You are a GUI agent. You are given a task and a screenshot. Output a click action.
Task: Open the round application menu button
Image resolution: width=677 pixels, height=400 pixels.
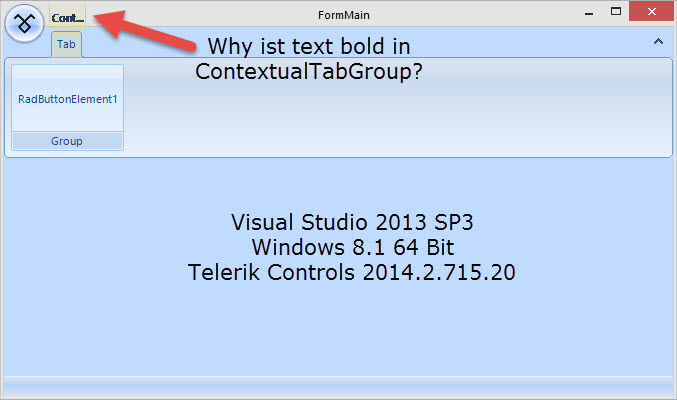24,20
